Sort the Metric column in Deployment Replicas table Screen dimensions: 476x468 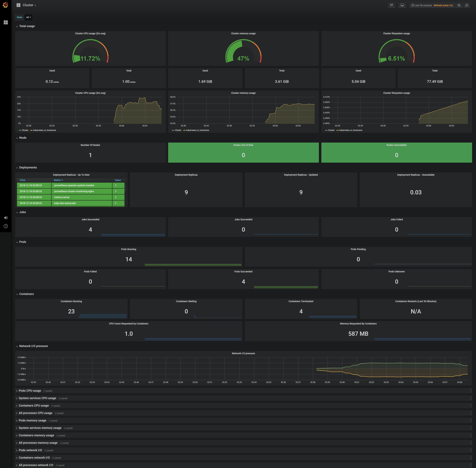58,180
